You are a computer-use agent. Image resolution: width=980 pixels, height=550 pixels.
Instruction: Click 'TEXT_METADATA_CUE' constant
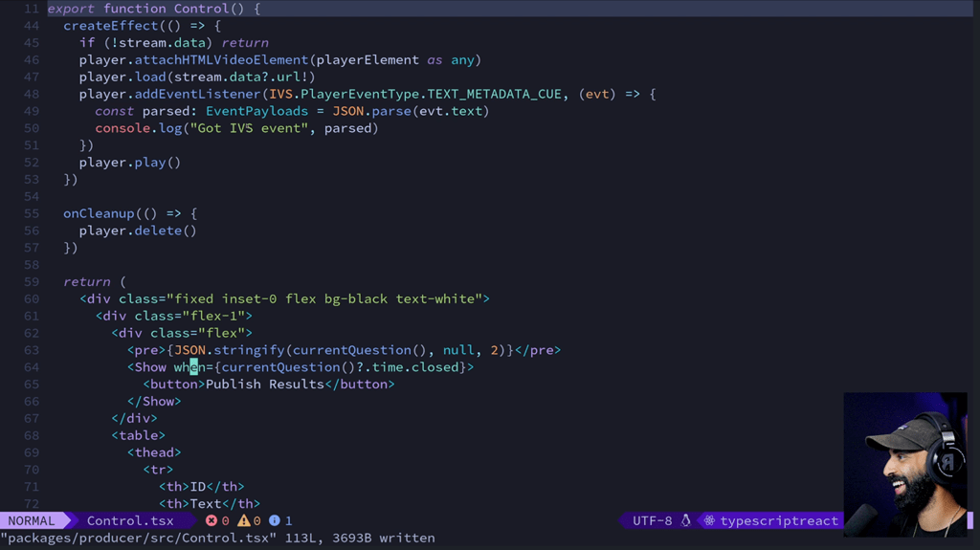(494, 94)
